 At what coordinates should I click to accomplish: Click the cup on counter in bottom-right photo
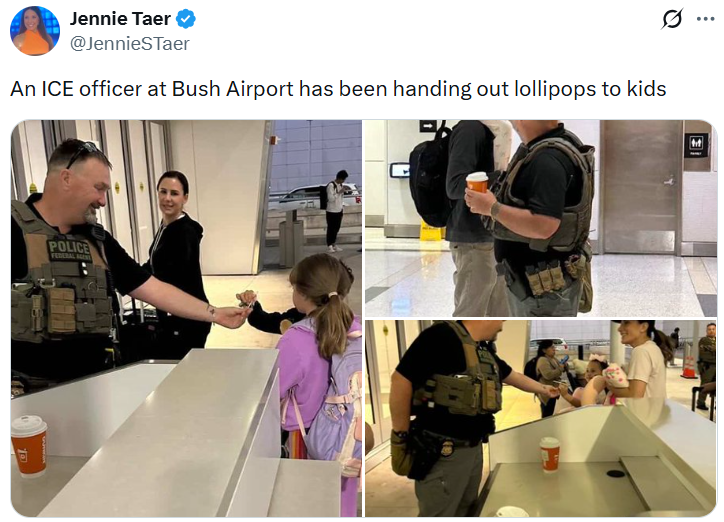coord(549,455)
